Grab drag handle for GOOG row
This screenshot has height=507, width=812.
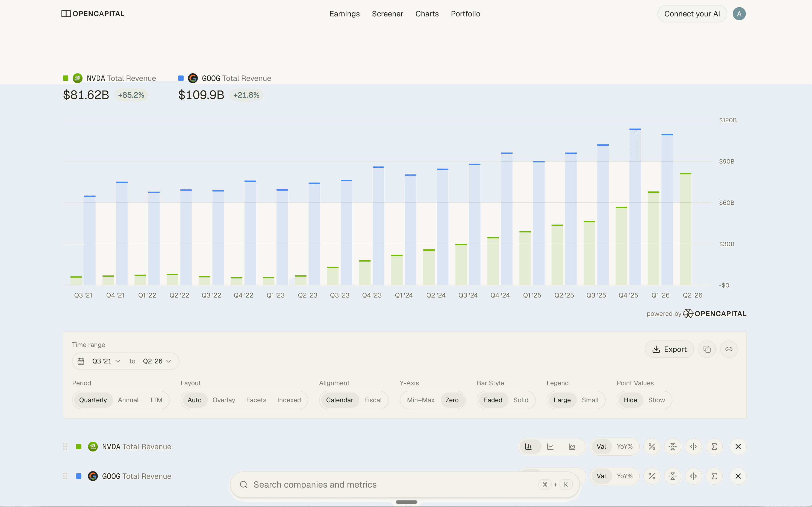[65, 476]
